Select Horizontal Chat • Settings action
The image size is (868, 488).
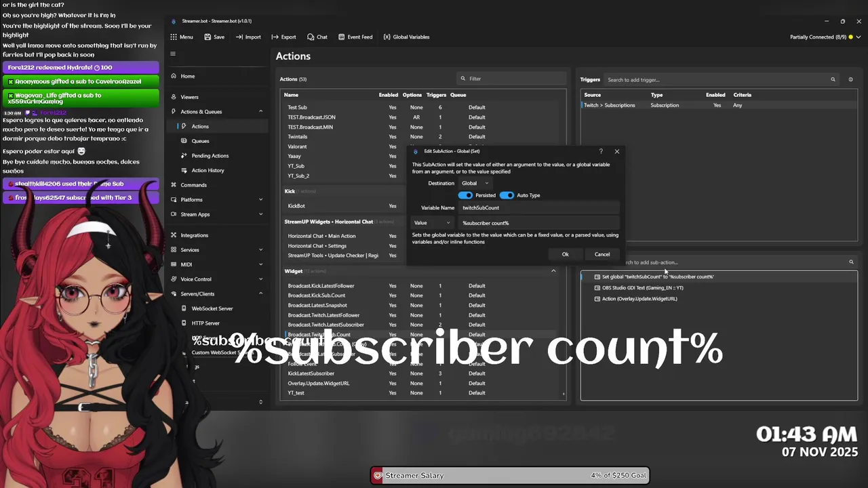[x=345, y=245]
